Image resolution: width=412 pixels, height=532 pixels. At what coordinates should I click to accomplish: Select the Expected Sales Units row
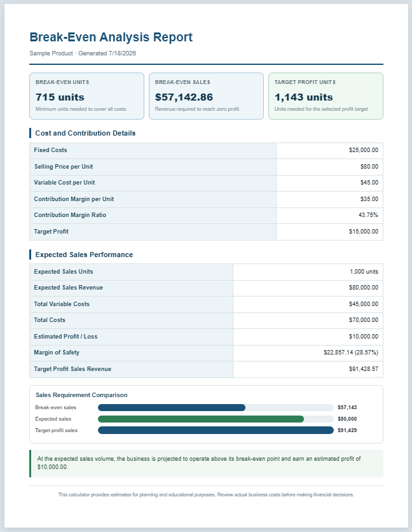(x=206, y=272)
